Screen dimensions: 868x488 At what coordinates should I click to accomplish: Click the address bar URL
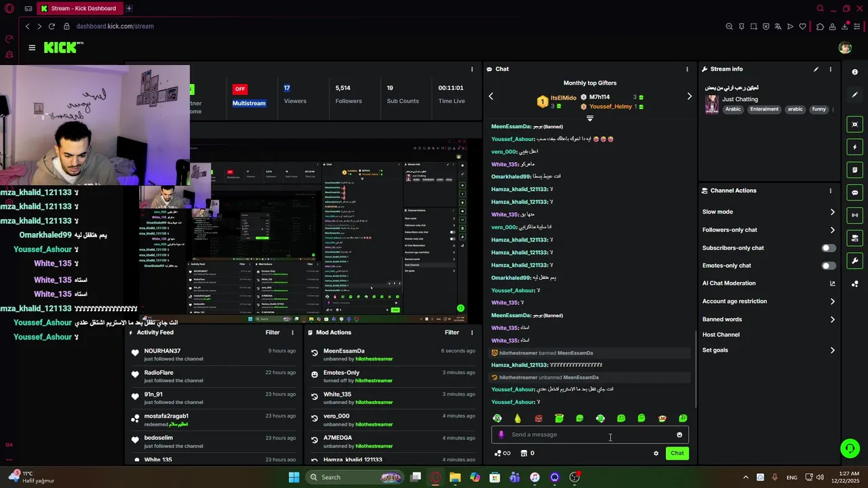point(115,26)
